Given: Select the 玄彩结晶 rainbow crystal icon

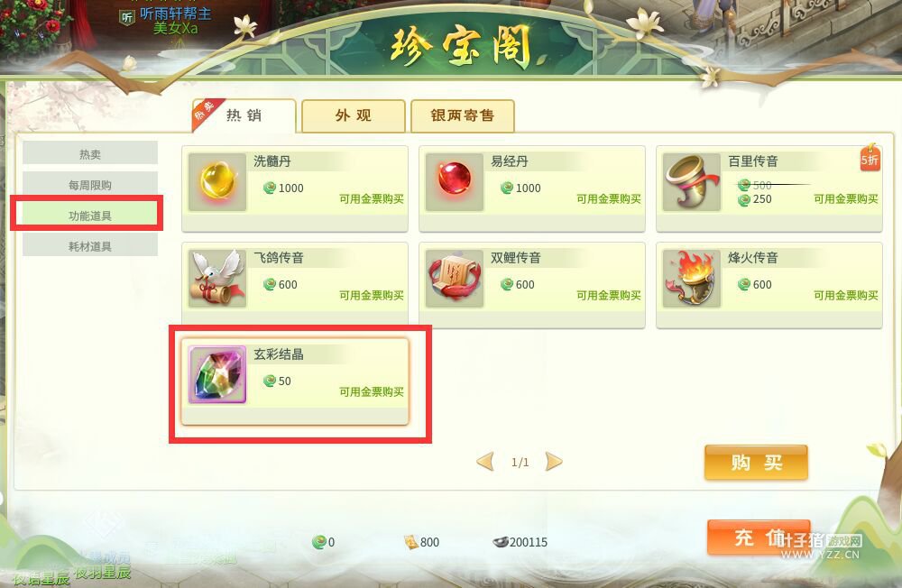Looking at the screenshot, I should [x=217, y=374].
